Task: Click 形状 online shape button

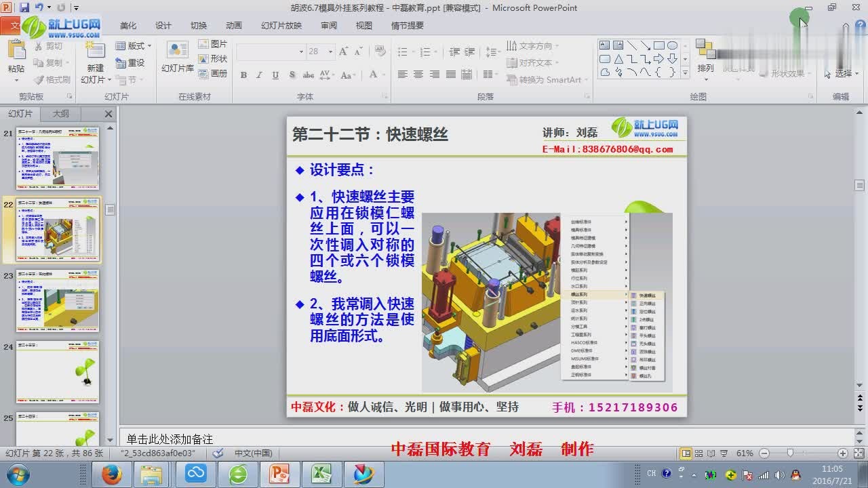Action: coord(213,59)
